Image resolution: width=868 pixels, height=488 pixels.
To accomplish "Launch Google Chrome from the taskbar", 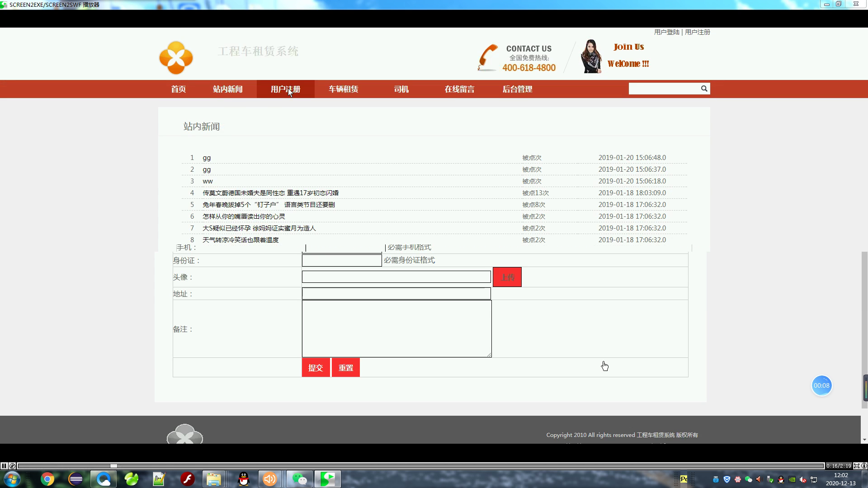I will pyautogui.click(x=47, y=479).
